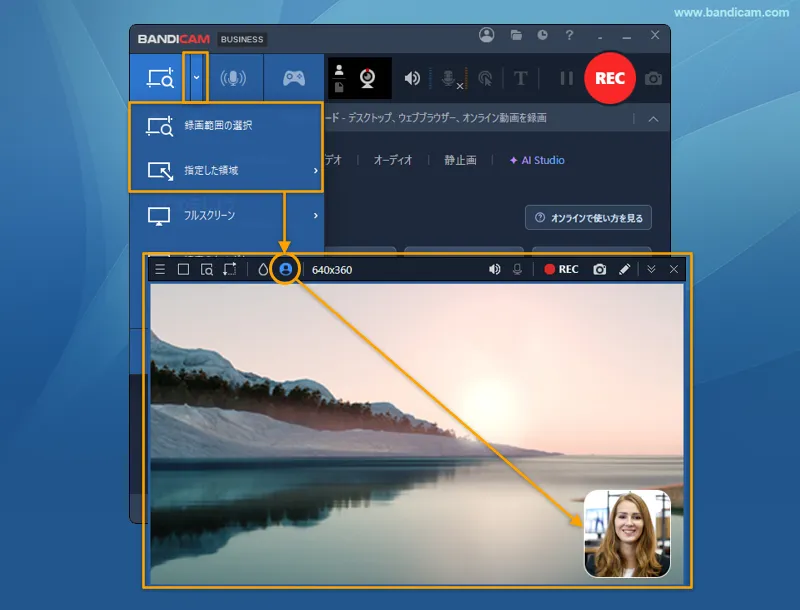Click the resize-area icon on frame toolbar

230,269
